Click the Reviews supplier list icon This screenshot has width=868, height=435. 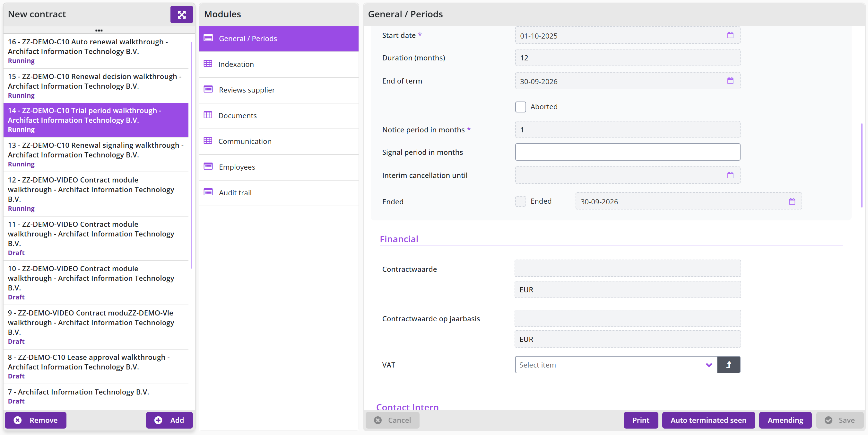[208, 90]
